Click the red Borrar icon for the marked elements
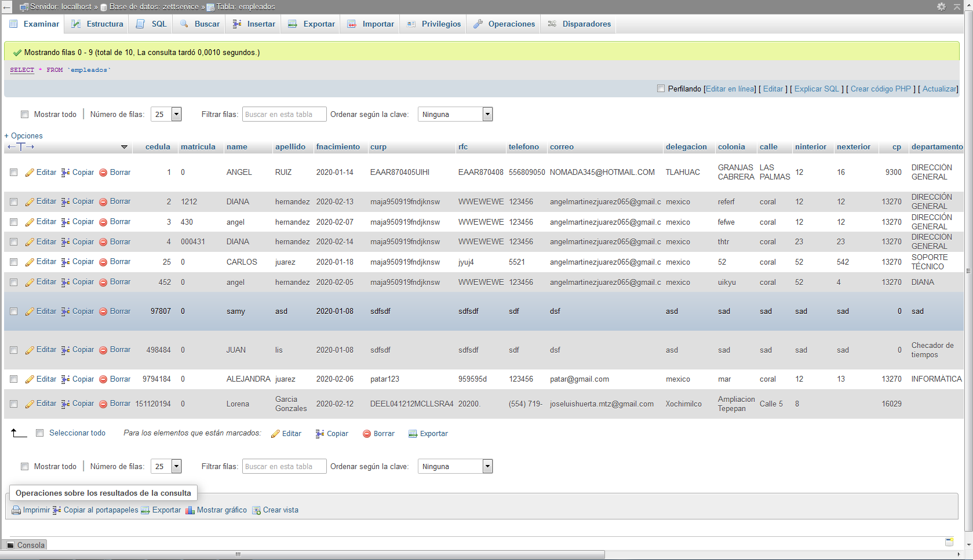This screenshot has width=973, height=560. pyautogui.click(x=367, y=434)
